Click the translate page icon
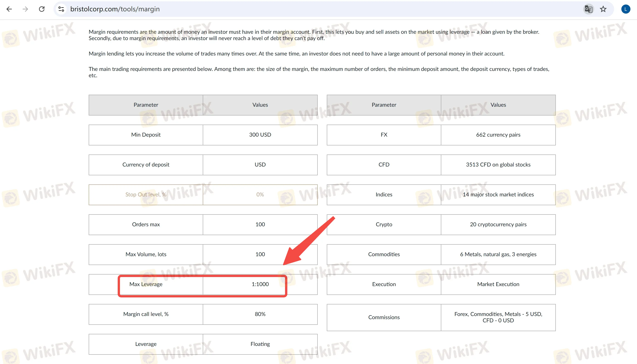The image size is (637, 364). (588, 9)
